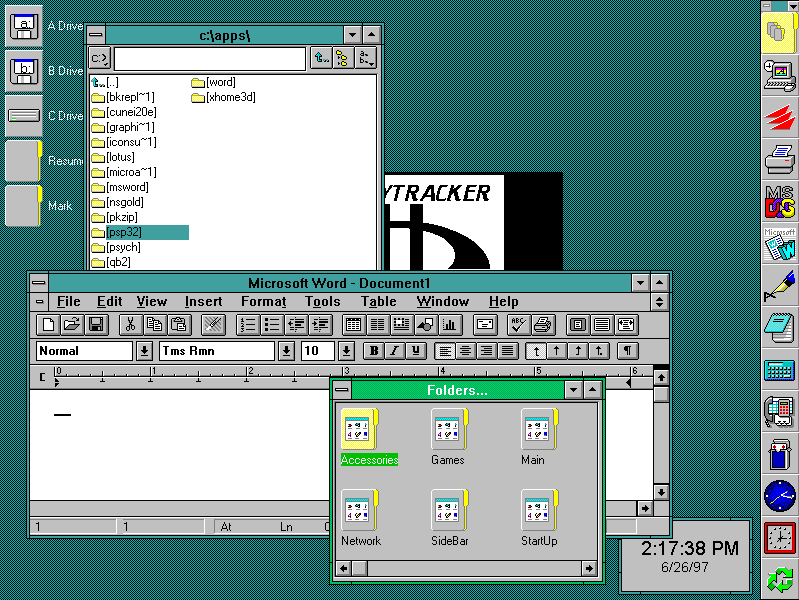
Task: Select the C: drive button in file manager
Action: point(99,59)
